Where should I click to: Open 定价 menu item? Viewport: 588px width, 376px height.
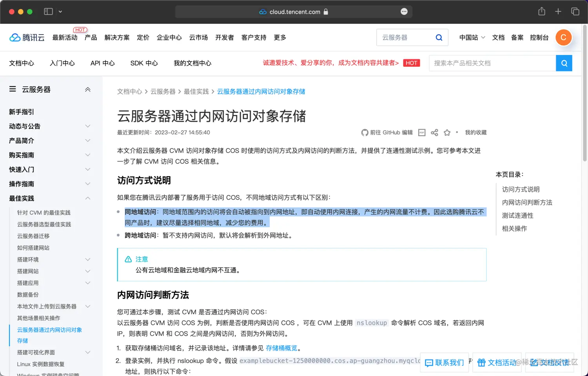point(143,37)
